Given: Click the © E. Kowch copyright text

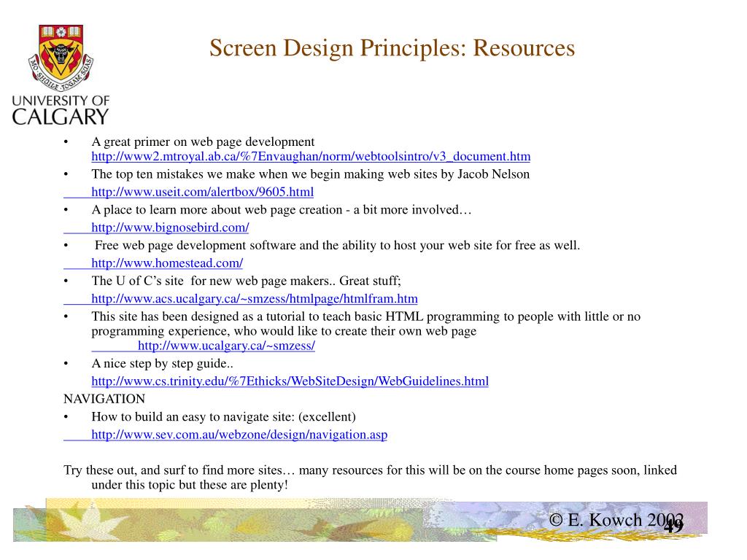Looking at the screenshot, I should (616, 520).
